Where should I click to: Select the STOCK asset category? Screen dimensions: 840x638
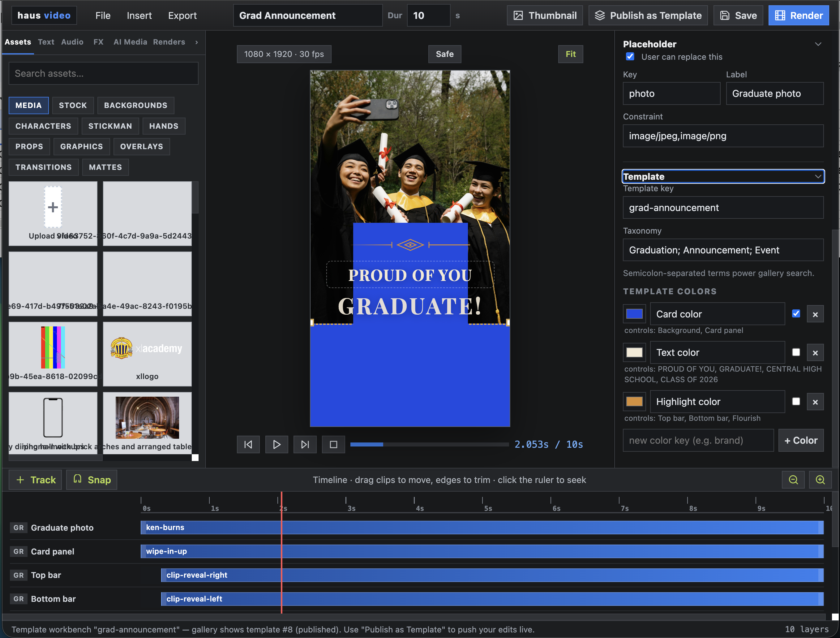73,105
